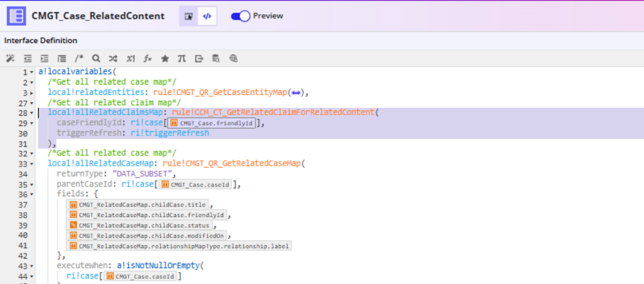Click the "DATA_SUBSET" string value
This screenshot has width=644, height=284.
[142, 174]
